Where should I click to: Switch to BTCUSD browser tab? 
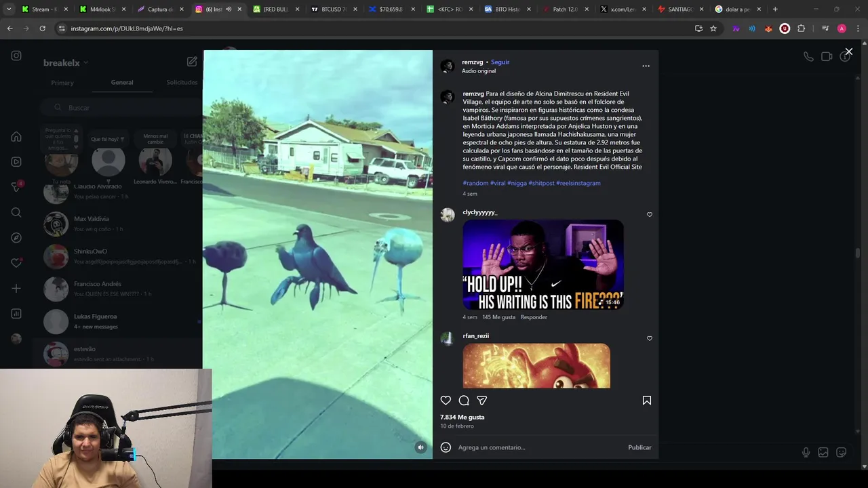coord(332,9)
